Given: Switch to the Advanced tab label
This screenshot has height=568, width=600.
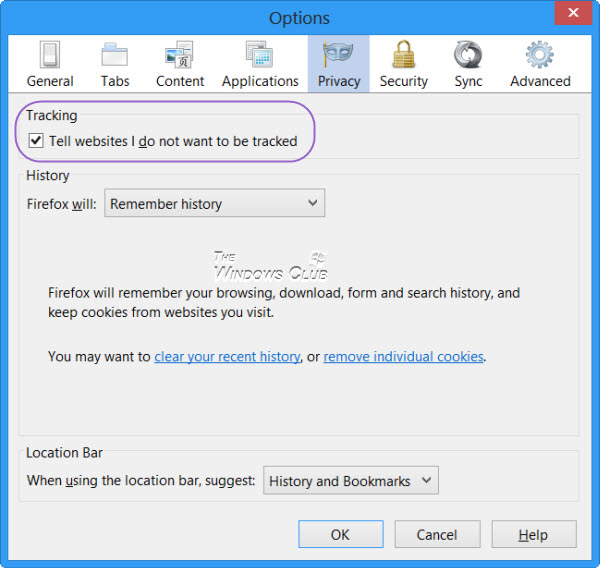Looking at the screenshot, I should tap(540, 82).
